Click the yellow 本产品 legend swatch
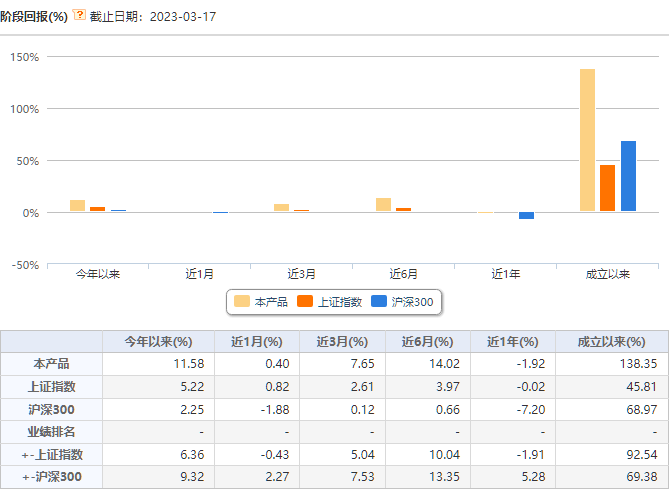This screenshot has height=492, width=671. [x=242, y=301]
